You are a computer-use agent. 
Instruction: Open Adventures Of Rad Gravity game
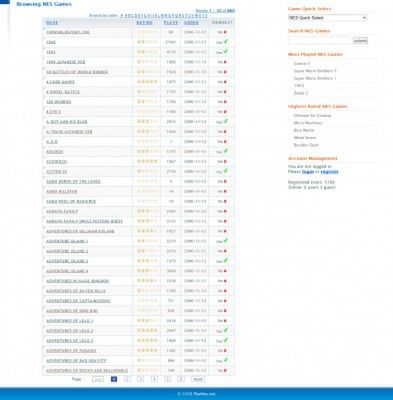[76, 361]
